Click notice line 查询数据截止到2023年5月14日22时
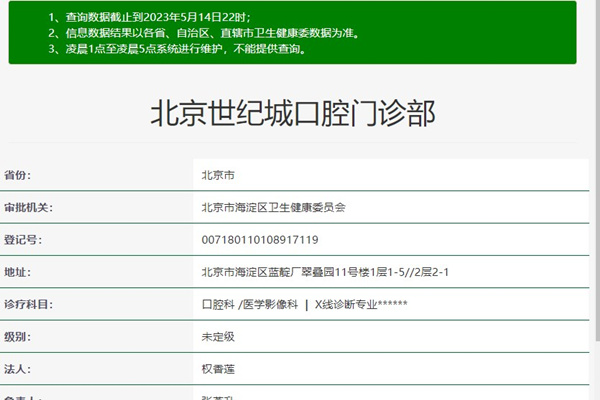Image resolution: width=600 pixels, height=400 pixels. click(149, 17)
